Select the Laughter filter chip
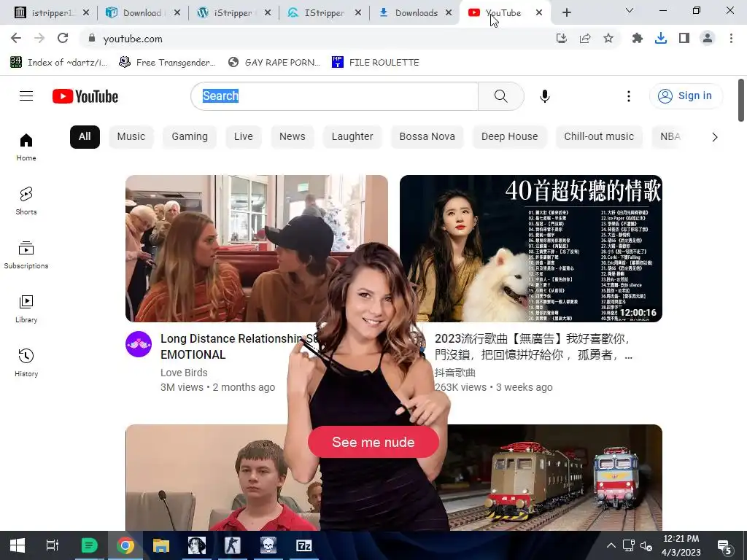Screen dimensions: 747x560 click(352, 136)
